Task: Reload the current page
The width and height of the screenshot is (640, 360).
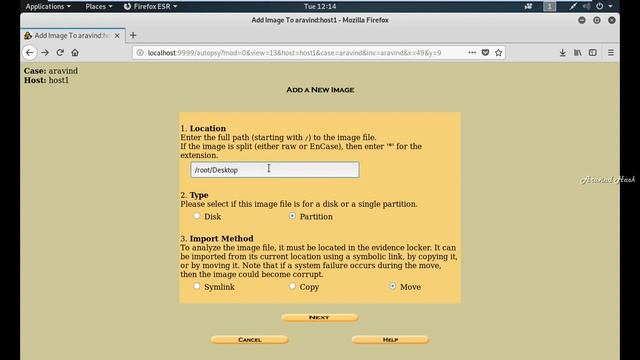Action: (60, 53)
